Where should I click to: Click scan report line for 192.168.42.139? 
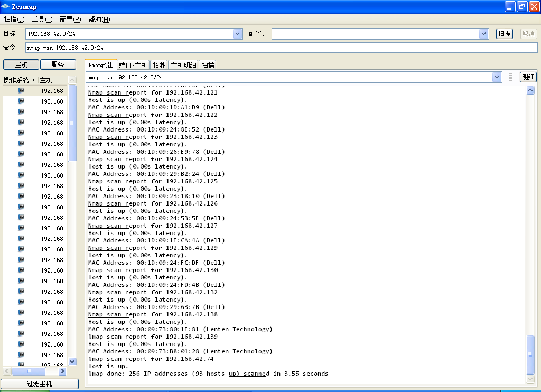tap(153, 337)
